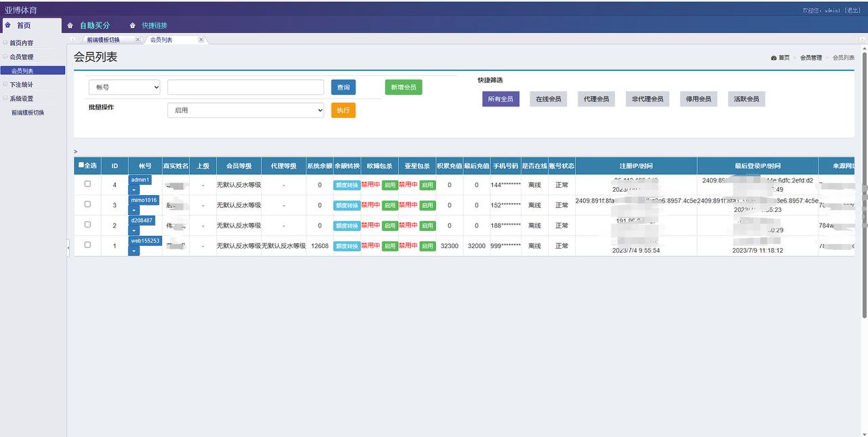Check the box for member ID 1
Viewport: 868px width, 437px height.
(87, 245)
